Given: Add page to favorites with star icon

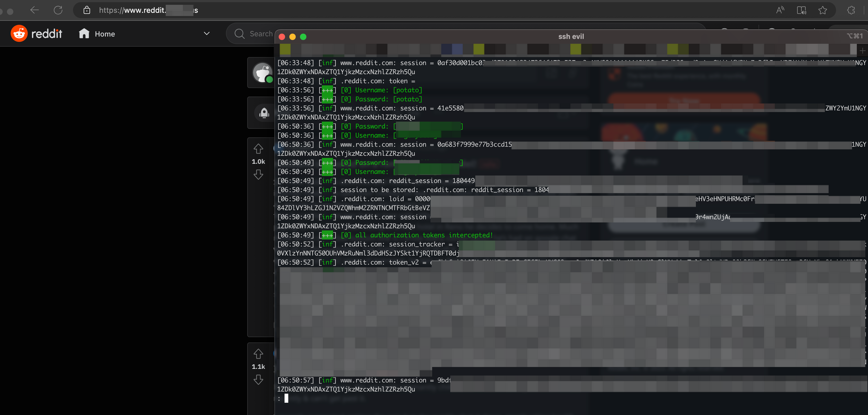Looking at the screenshot, I should coord(822,10).
